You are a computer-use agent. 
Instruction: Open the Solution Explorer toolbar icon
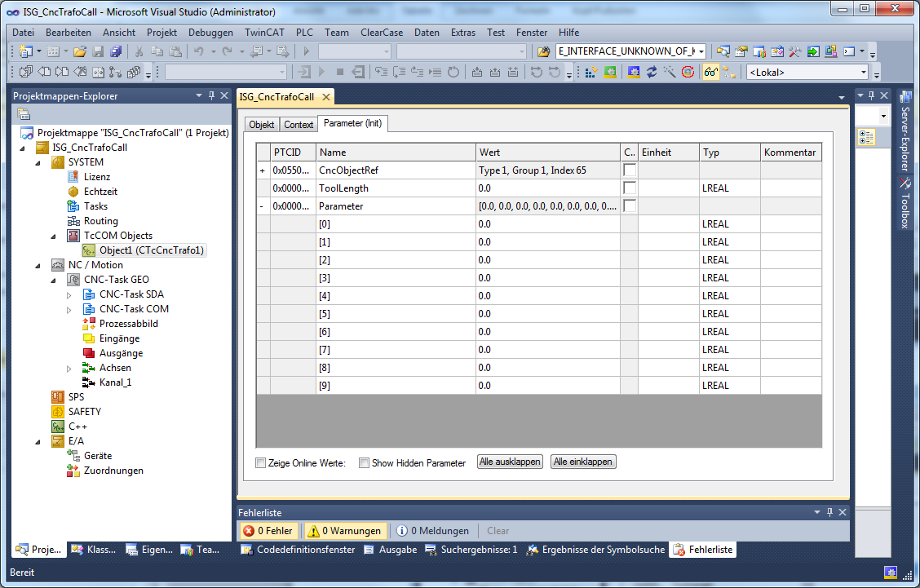[x=723, y=51]
